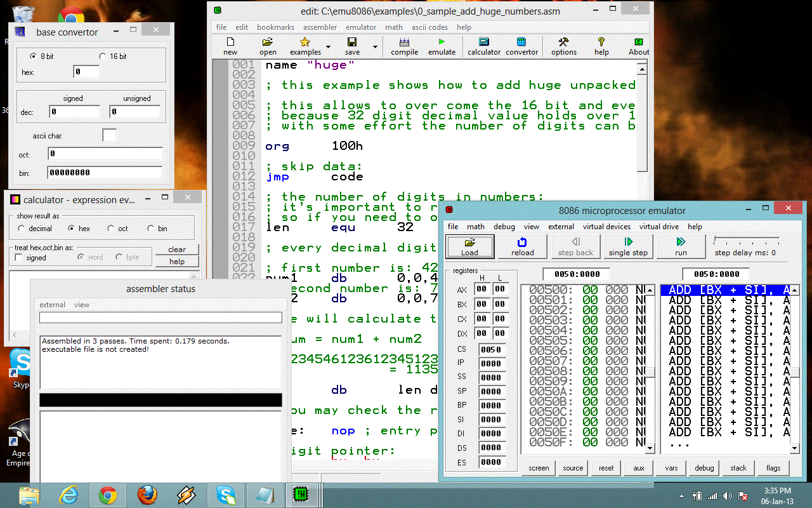Click the vars button in emulator
812x508 pixels.
coord(671,468)
